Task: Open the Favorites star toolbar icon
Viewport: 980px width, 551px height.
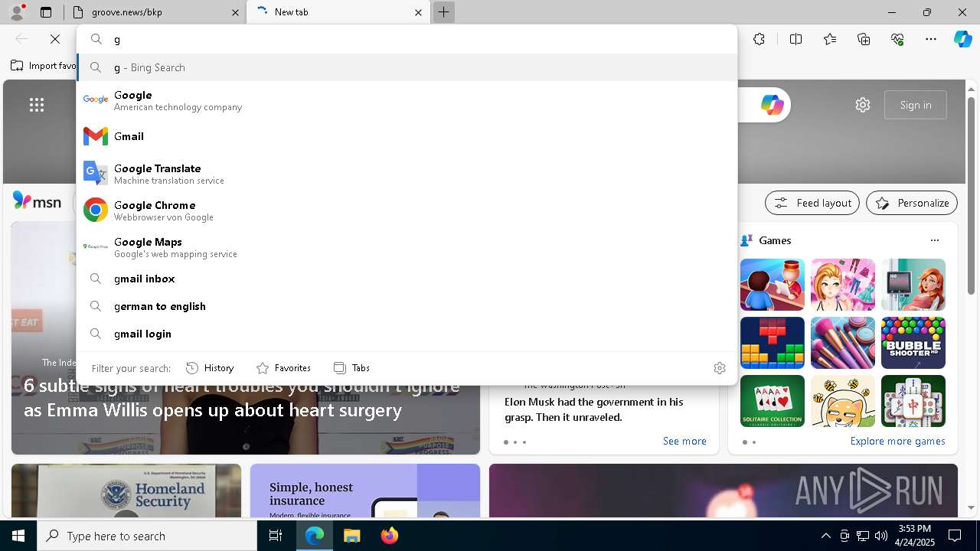Action: (x=830, y=39)
